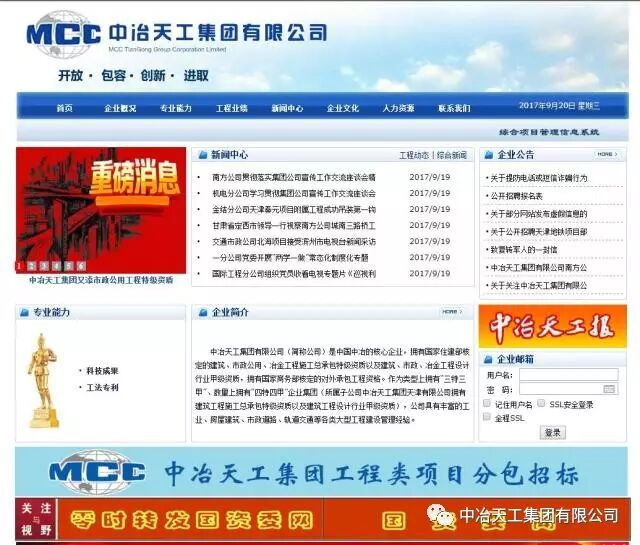Select slideshow page 4 indicator
Viewport: 640px width, 545px height.
(56, 266)
